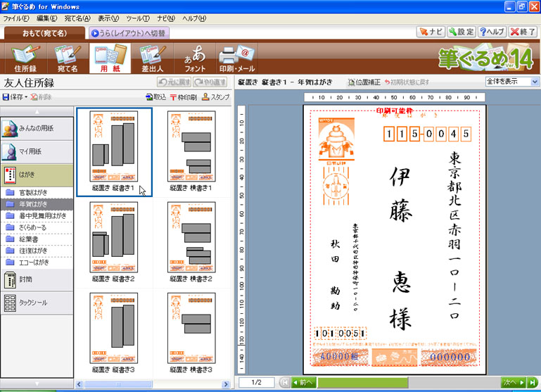Open the 住所録 address book icon

[25, 59]
